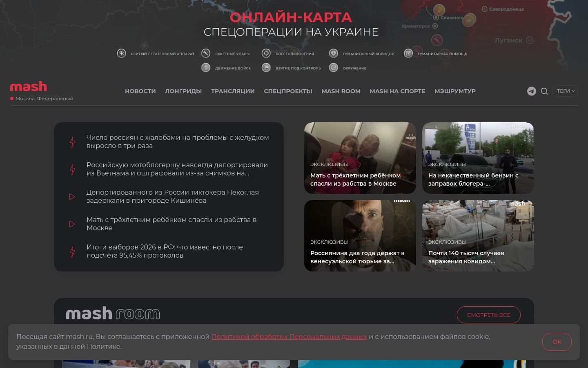Click the combat clashes legend icon
This screenshot has height=368, width=588.
[x=266, y=53]
